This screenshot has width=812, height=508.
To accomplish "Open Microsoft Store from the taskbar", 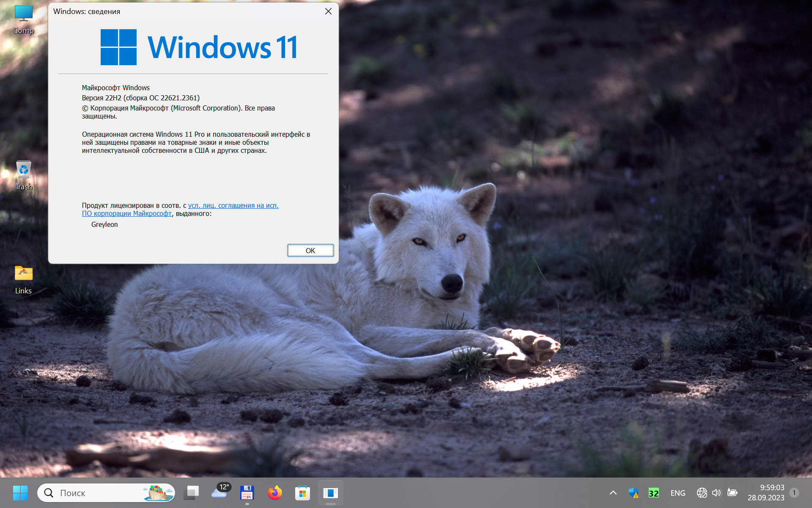I will pos(302,493).
